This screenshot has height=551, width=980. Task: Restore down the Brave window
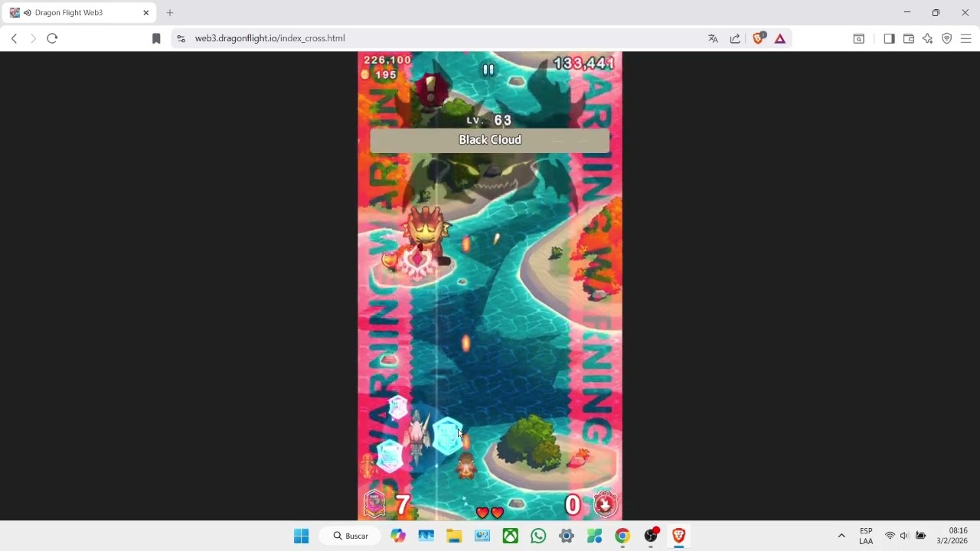tap(936, 12)
